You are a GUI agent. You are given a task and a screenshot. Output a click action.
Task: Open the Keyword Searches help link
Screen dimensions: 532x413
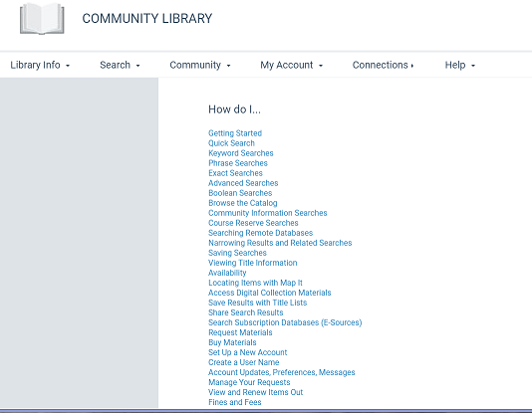coord(241,153)
